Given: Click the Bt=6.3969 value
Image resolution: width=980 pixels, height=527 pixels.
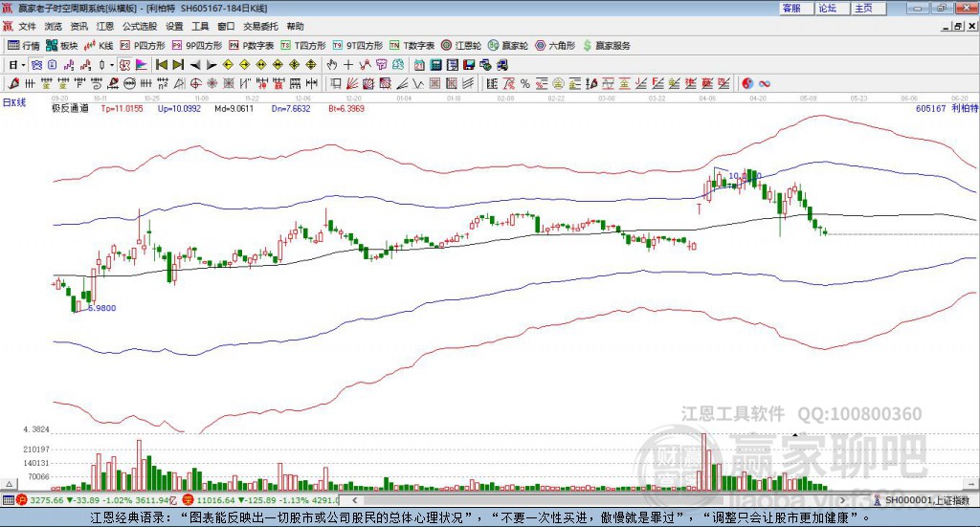Looking at the screenshot, I should [x=346, y=109].
